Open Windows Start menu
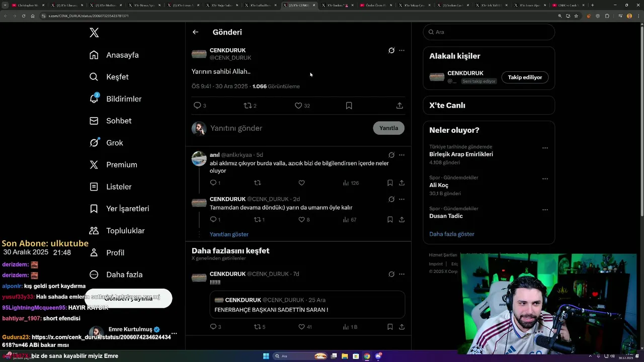 (266, 356)
